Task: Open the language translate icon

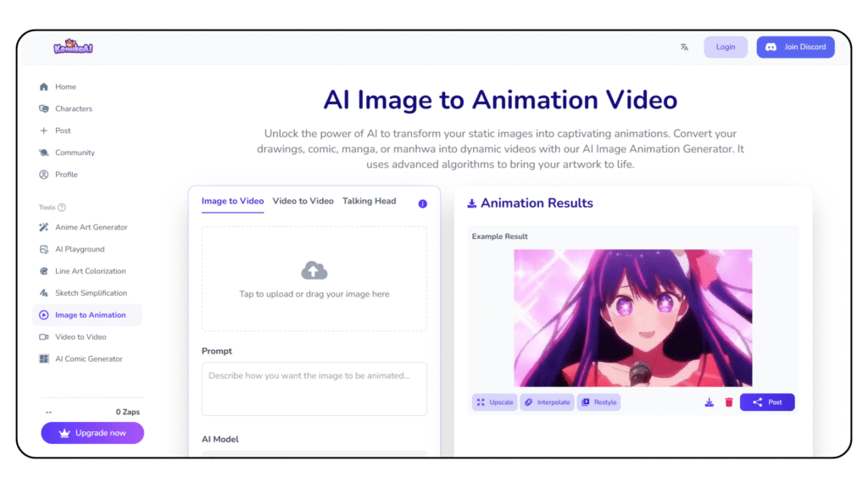Action: (684, 47)
